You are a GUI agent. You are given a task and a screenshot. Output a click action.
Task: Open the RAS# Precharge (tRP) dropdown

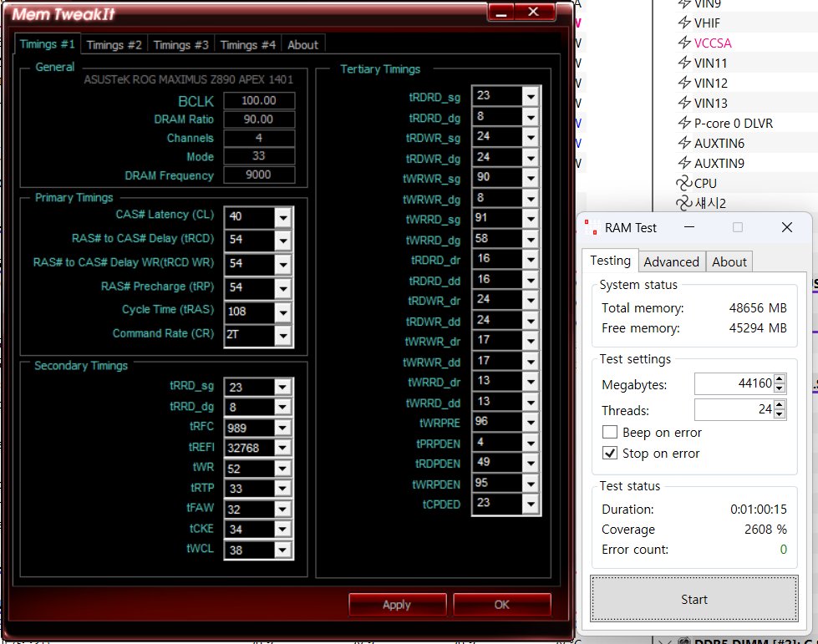(282, 288)
